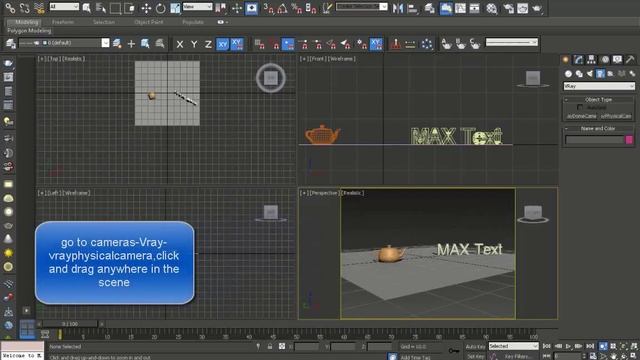Restrict to Y axis button
Screen dimensions: 640x360
194,44
